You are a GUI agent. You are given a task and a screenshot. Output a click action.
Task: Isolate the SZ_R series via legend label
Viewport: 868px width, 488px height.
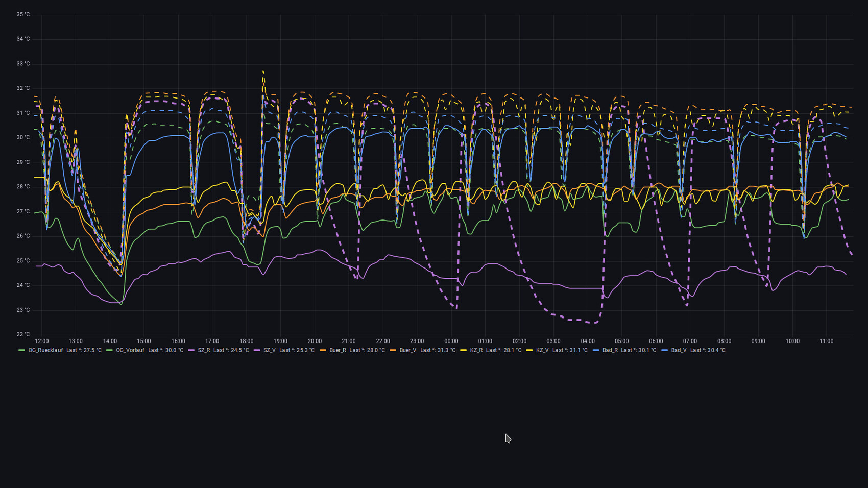pyautogui.click(x=204, y=350)
